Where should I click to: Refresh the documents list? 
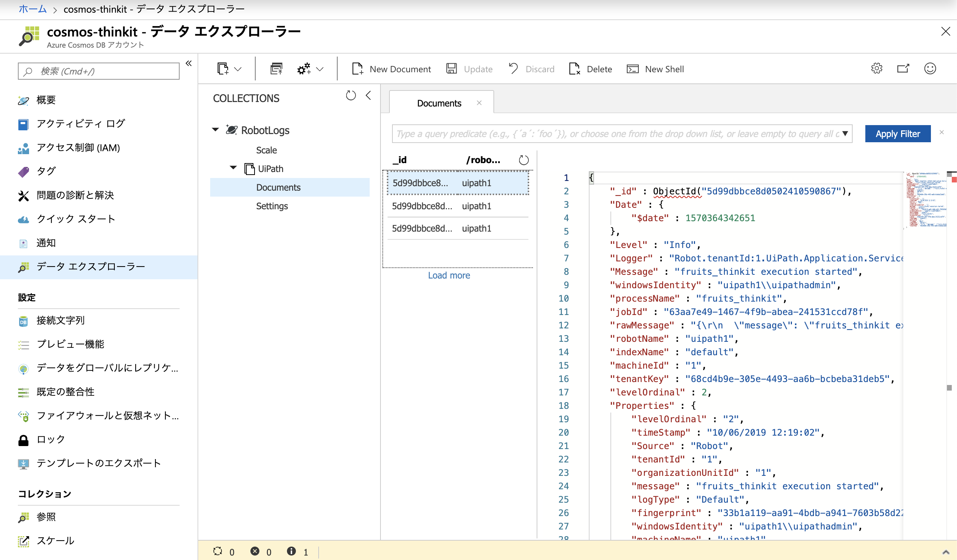tap(524, 160)
